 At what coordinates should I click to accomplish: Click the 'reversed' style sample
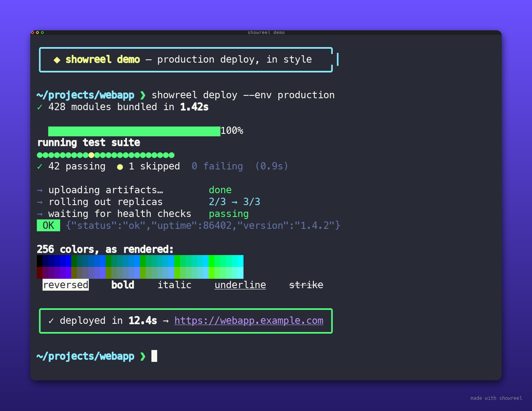(65, 285)
